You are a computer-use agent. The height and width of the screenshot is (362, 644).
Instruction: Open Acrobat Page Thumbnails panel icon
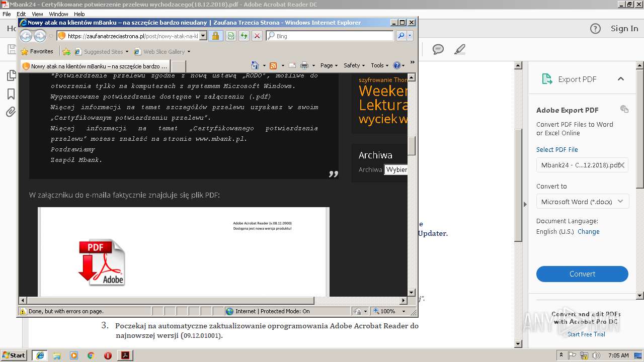(11, 76)
